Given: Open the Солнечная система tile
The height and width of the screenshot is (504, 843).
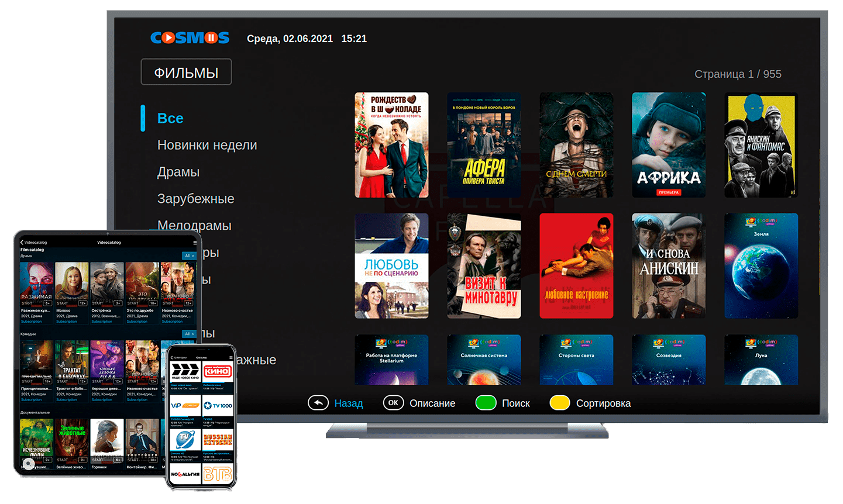Looking at the screenshot, I should click(x=484, y=360).
